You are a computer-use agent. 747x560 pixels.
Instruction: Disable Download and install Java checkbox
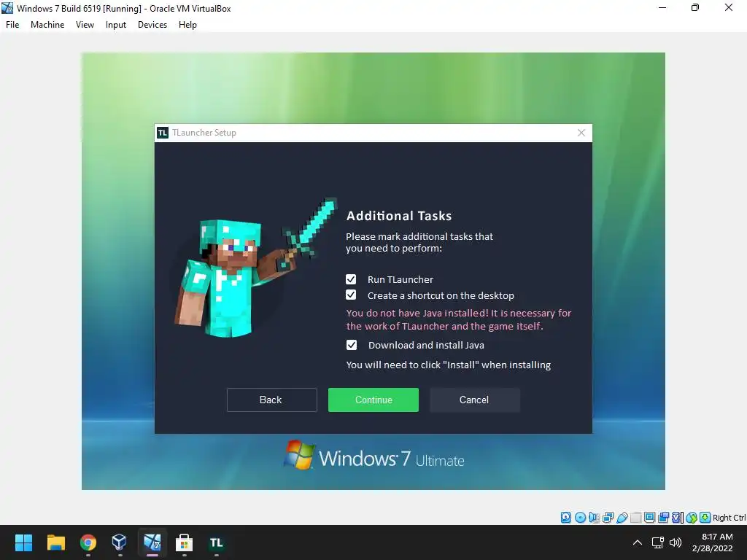click(x=351, y=345)
